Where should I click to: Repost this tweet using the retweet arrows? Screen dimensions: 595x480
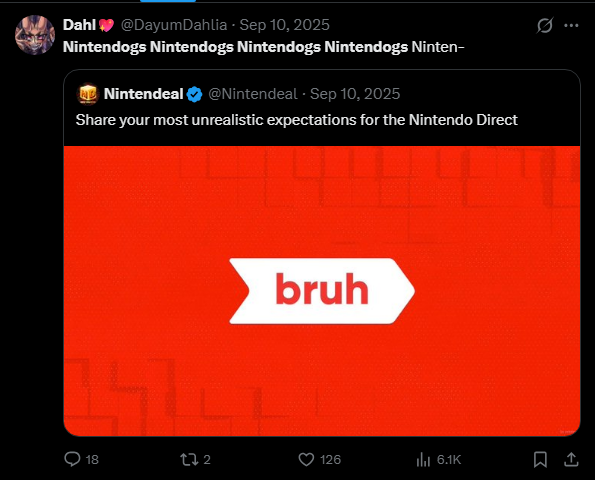(x=189, y=460)
